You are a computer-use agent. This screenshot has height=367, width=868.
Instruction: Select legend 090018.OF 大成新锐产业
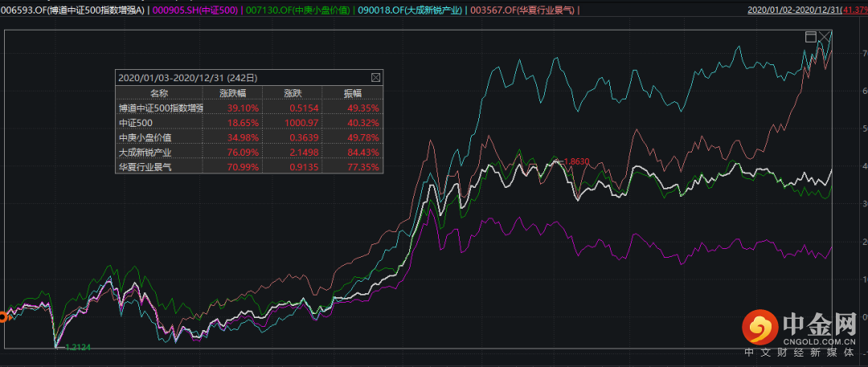(x=411, y=10)
